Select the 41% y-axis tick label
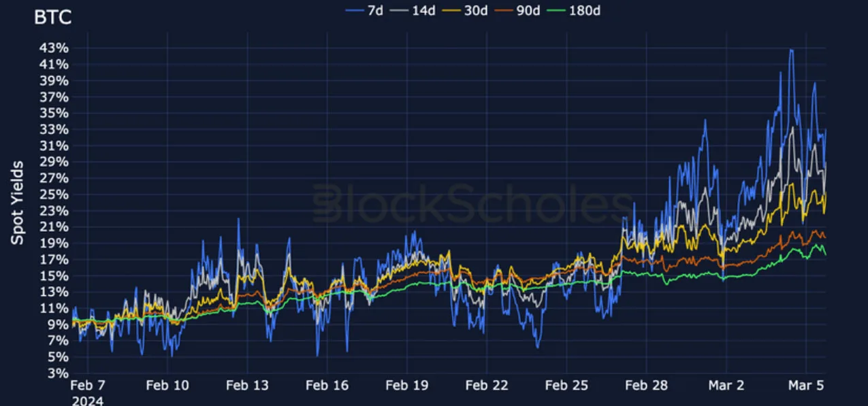This screenshot has height=406, width=868. [x=54, y=64]
